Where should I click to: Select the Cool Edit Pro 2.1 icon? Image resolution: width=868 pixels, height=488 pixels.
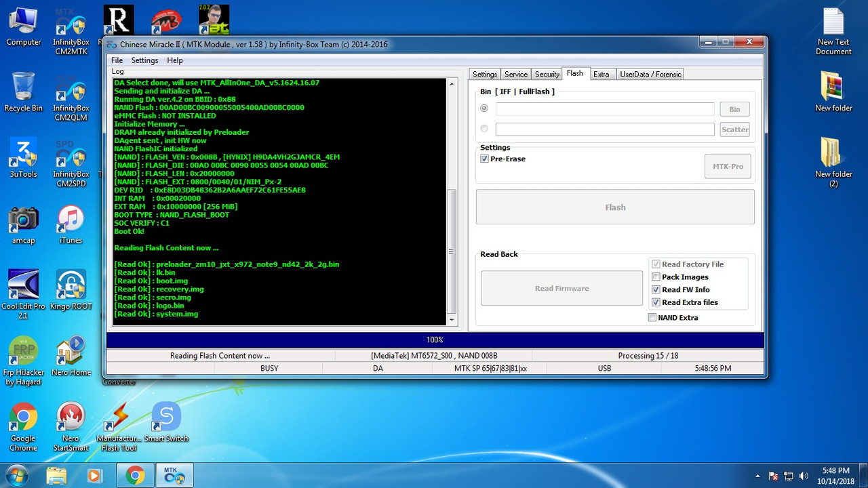pyautogui.click(x=23, y=294)
